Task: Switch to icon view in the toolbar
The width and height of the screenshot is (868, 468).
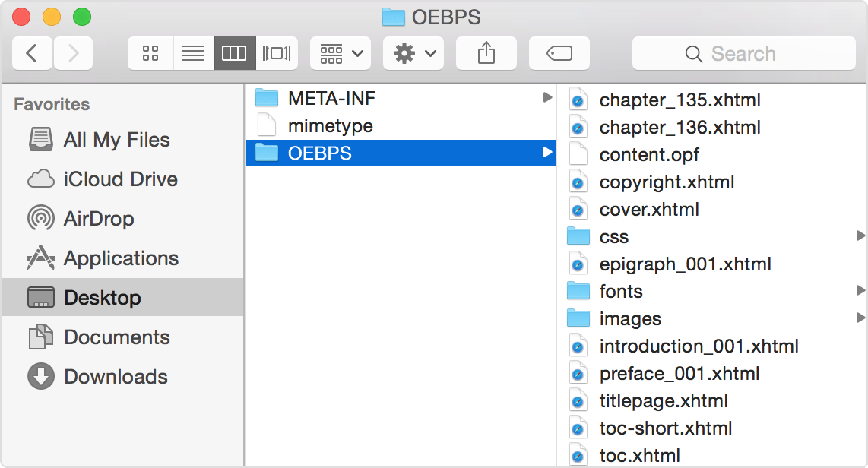Action: coord(150,53)
